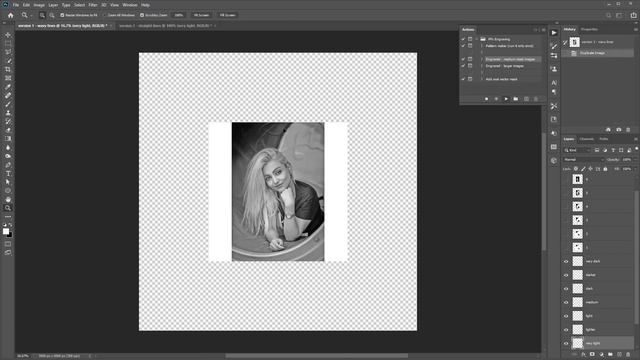Add layer style fx icon

583,354
